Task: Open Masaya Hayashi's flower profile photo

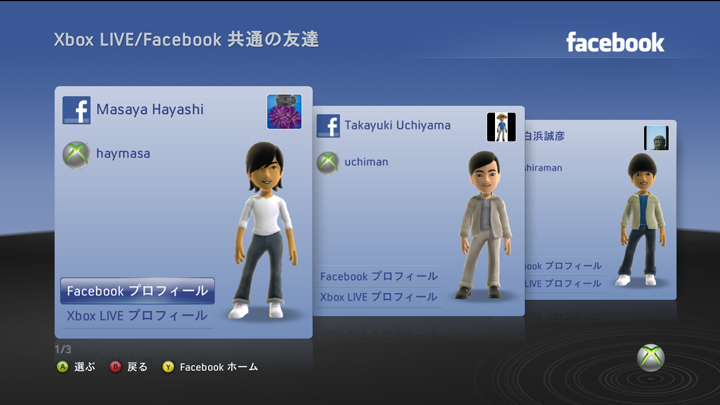Action: (284, 112)
